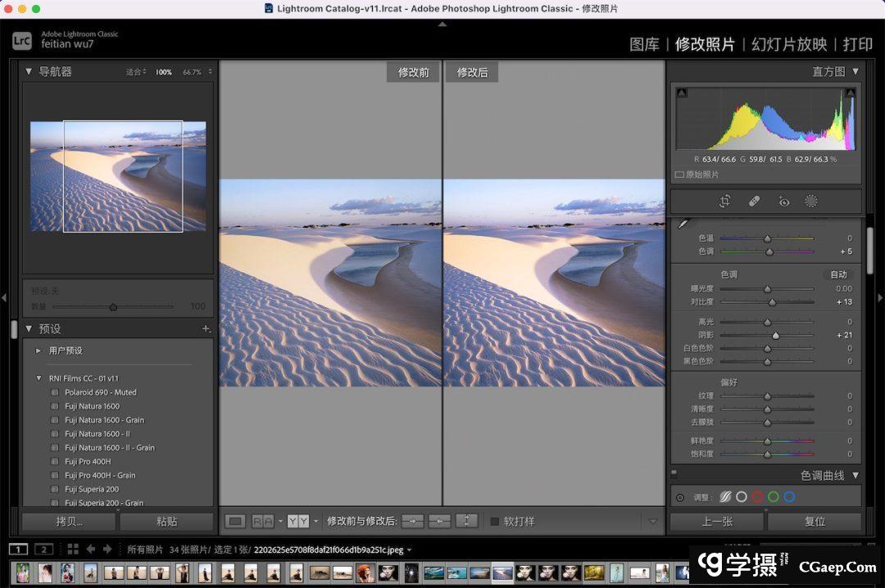The image size is (885, 588).
Task: Click the 阴影 shadows slider handle
Action: click(775, 335)
